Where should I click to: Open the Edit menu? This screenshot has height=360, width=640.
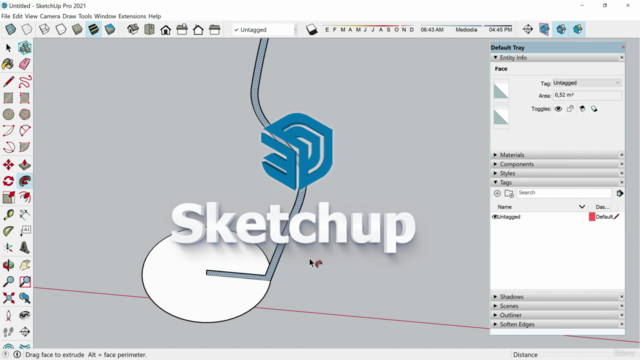pyautogui.click(x=18, y=16)
